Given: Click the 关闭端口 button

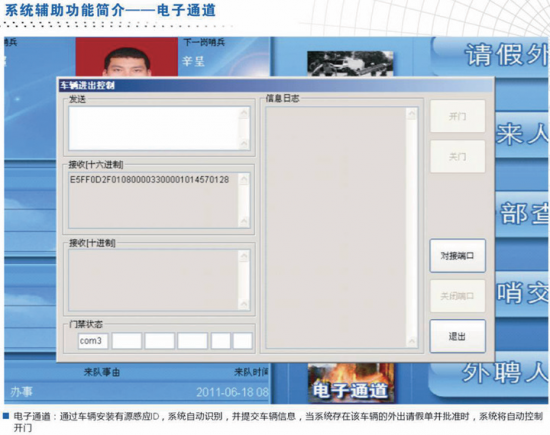Looking at the screenshot, I should (458, 296).
